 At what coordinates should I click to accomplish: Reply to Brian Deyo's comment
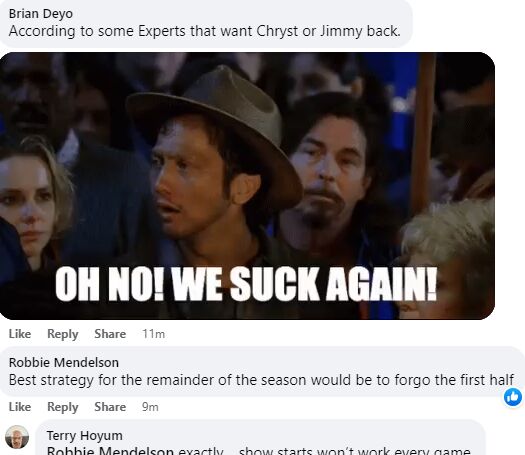[x=63, y=334]
